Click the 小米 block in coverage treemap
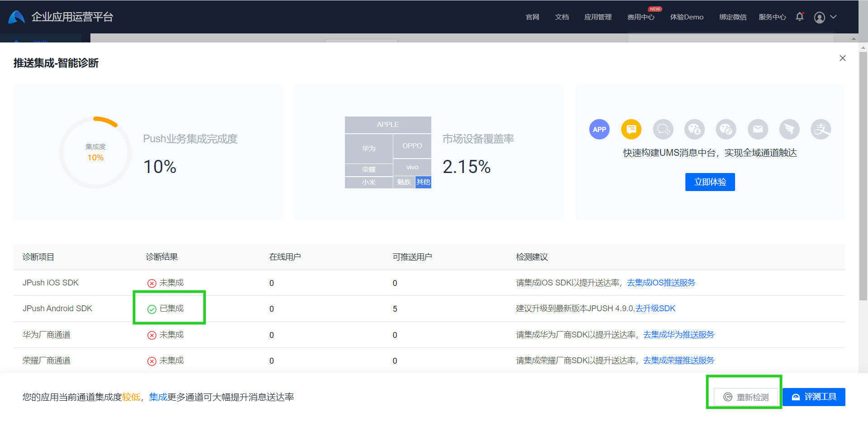868x421 pixels. tap(369, 182)
